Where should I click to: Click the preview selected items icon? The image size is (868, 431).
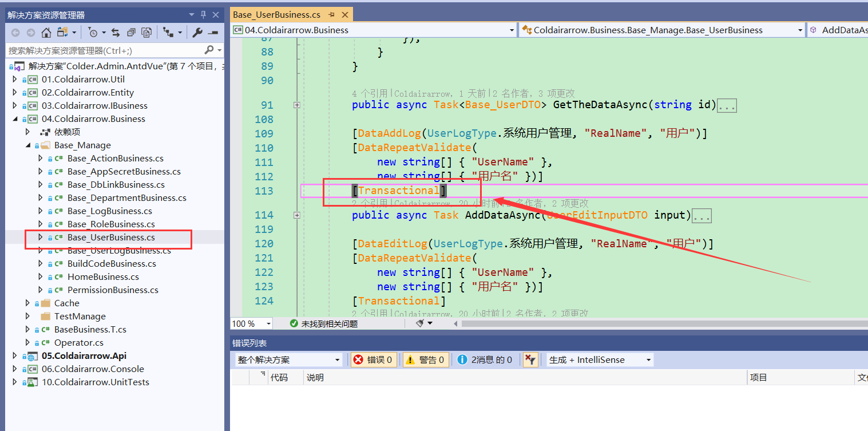(147, 33)
